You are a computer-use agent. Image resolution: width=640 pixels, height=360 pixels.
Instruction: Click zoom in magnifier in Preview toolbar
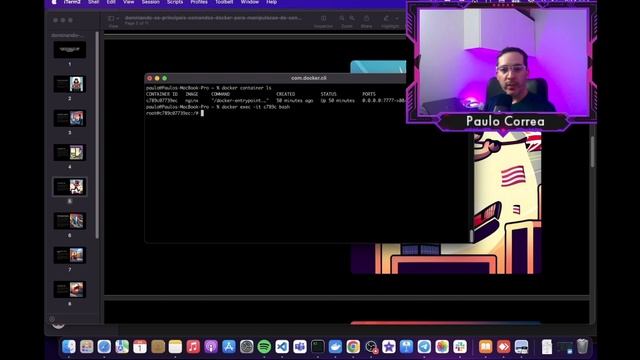(352, 18)
